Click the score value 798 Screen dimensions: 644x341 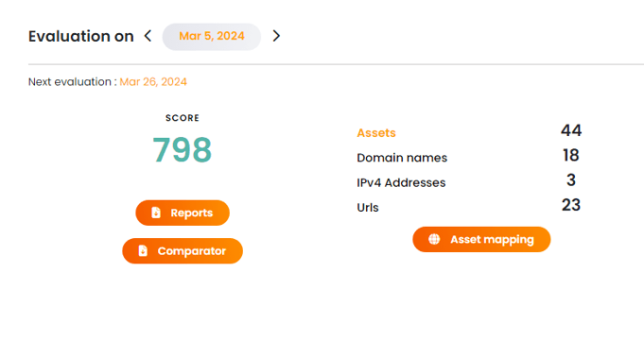click(x=182, y=150)
